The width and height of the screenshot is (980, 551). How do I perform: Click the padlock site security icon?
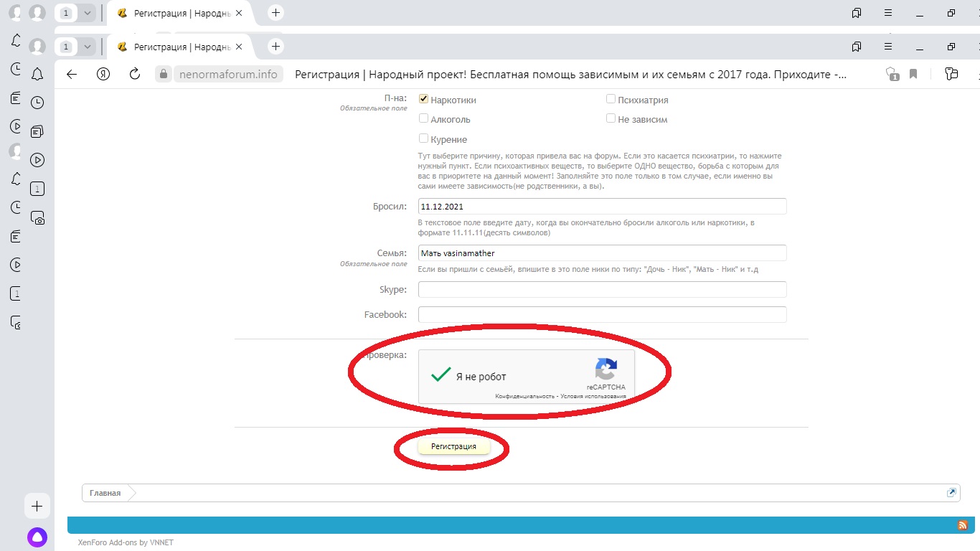163,74
